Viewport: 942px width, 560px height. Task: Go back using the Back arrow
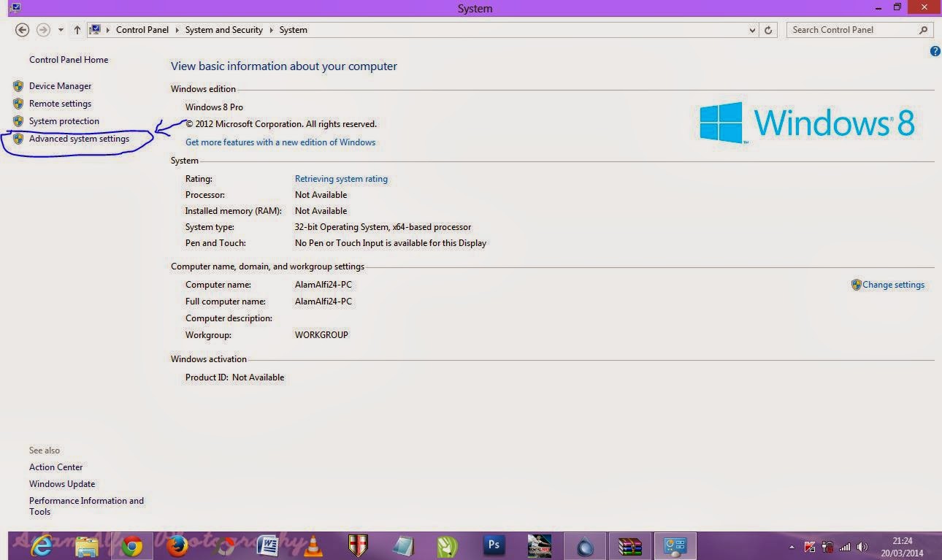click(x=22, y=30)
